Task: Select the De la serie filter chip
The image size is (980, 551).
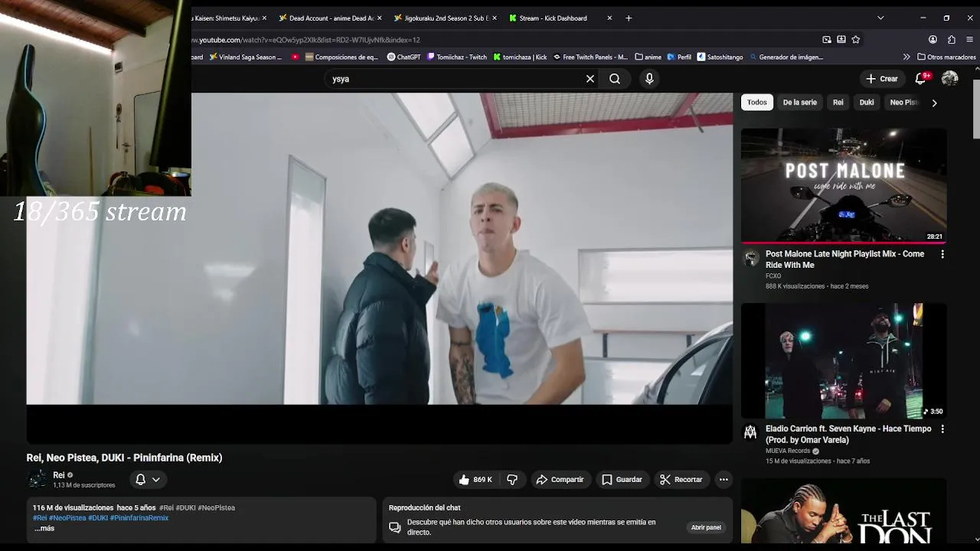Action: click(x=800, y=103)
